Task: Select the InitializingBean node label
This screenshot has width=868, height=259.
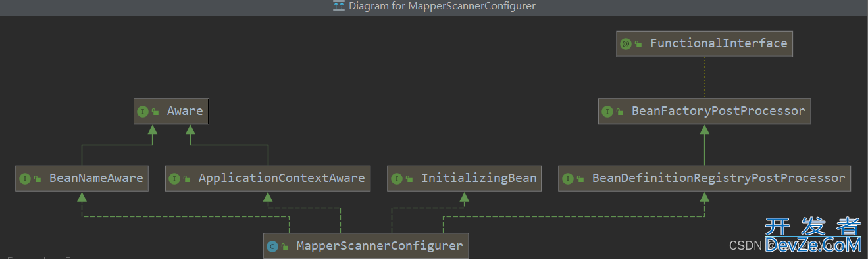Action: coord(479,178)
